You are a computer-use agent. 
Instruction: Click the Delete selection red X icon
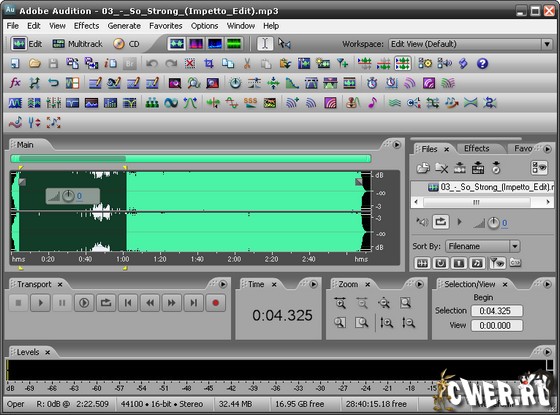coord(190,64)
